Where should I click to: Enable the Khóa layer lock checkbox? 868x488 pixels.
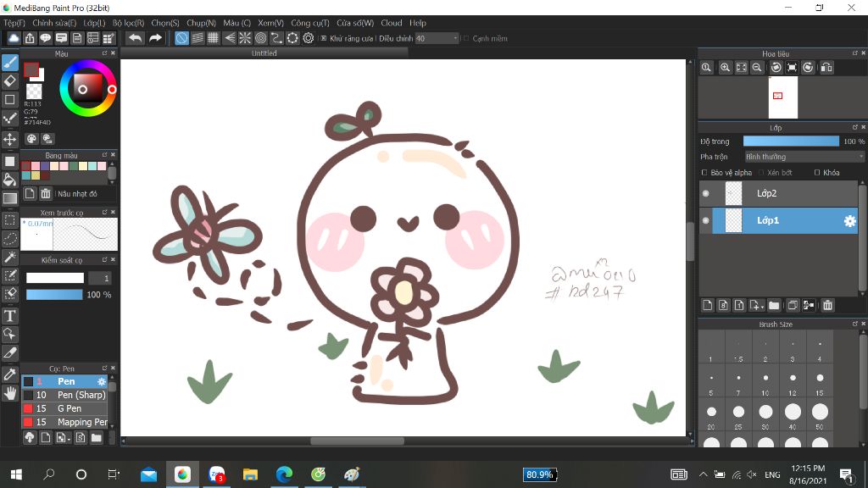coord(817,173)
